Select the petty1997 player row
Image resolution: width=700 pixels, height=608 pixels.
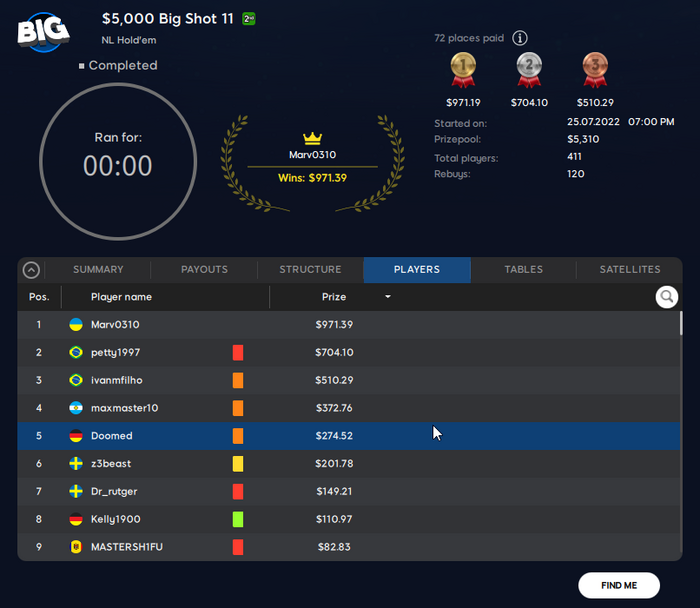(349, 353)
